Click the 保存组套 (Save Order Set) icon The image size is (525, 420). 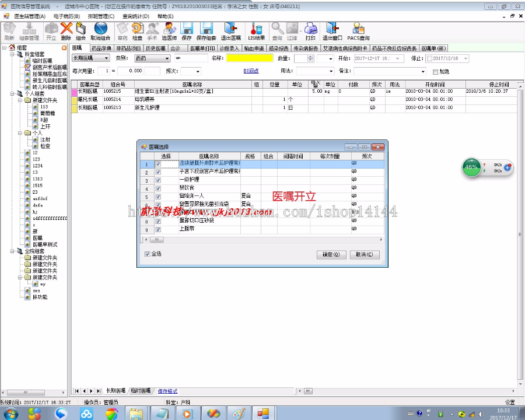pyautogui.click(x=205, y=32)
